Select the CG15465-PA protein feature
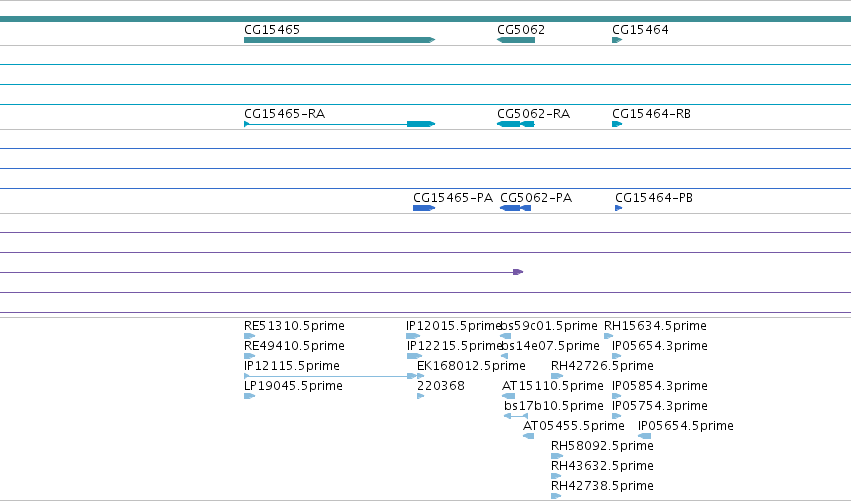 (x=424, y=208)
